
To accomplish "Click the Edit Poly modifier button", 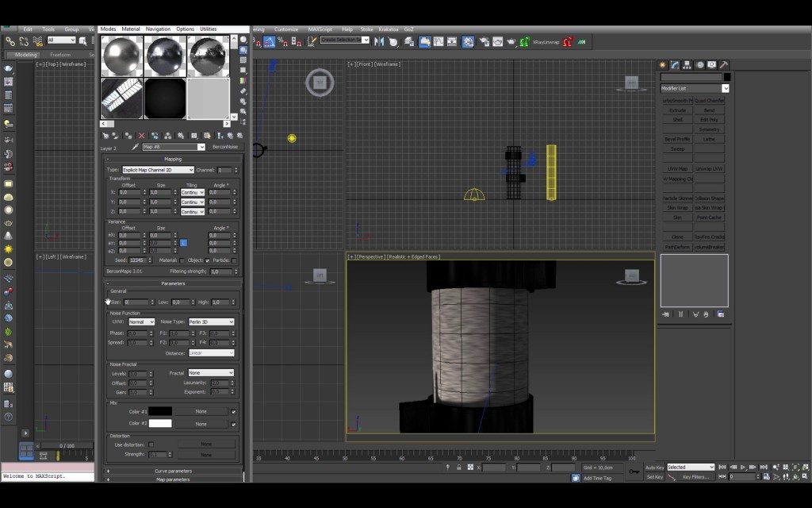I will (x=709, y=120).
